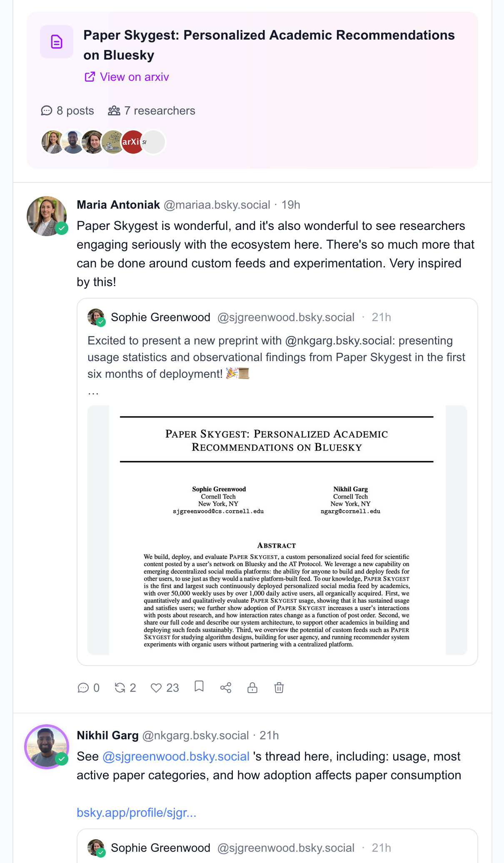Viewport: 504px width, 863px height.
Task: Open the View on arxiv link
Action: pyautogui.click(x=127, y=77)
